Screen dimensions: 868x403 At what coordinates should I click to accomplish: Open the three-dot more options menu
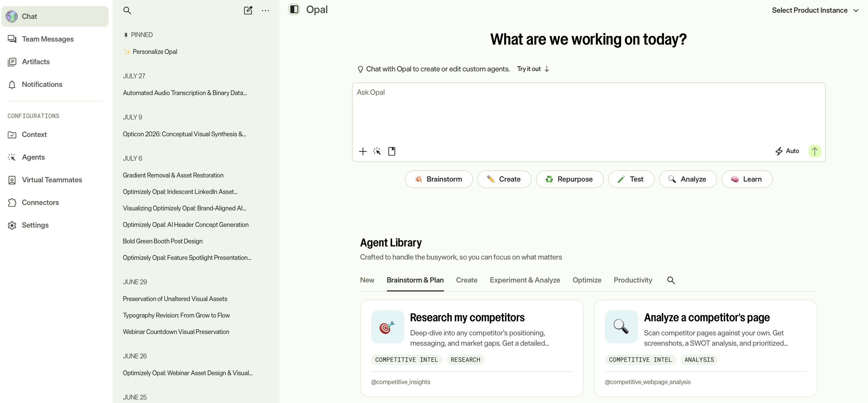point(265,11)
